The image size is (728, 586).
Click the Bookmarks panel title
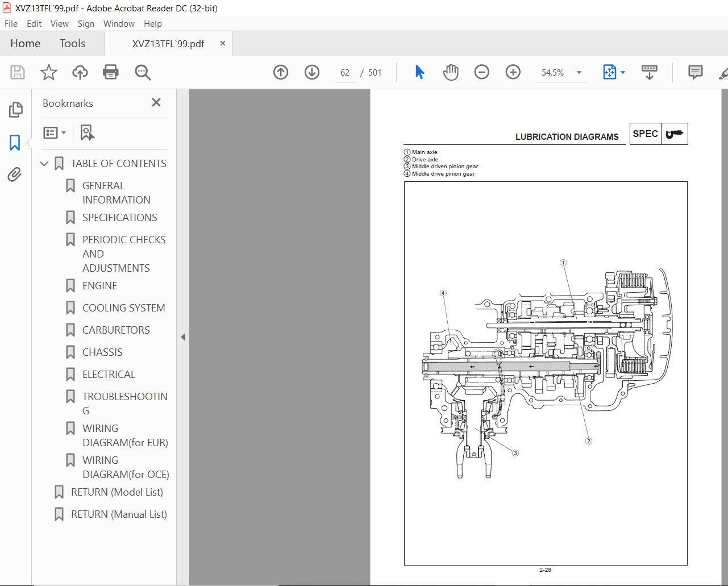(x=68, y=103)
